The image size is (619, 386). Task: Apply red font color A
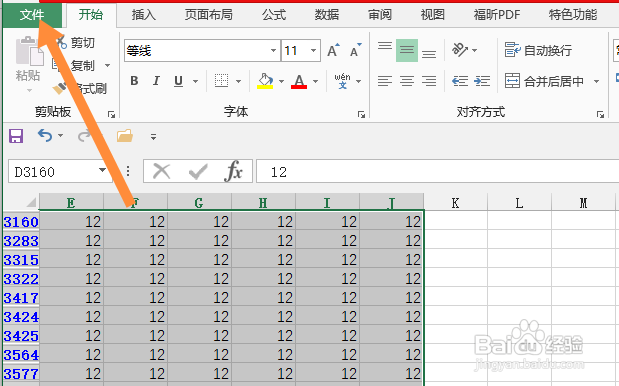(299, 81)
